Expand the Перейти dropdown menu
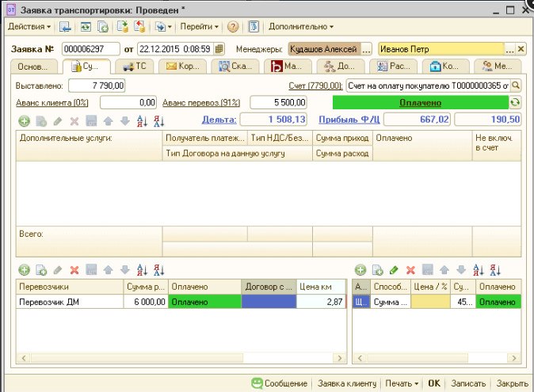534x392 pixels. point(199,26)
